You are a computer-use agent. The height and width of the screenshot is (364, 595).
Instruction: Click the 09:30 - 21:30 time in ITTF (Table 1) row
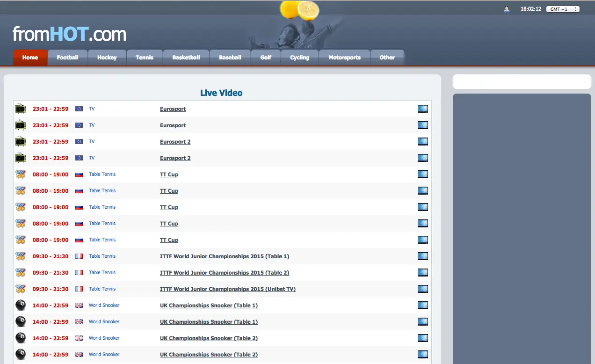(51, 256)
